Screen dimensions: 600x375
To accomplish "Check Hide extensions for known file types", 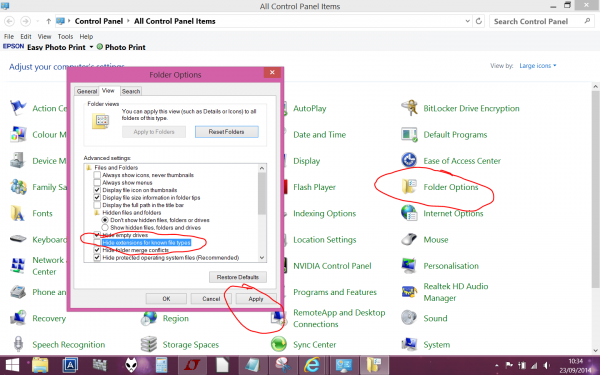I will click(97, 243).
